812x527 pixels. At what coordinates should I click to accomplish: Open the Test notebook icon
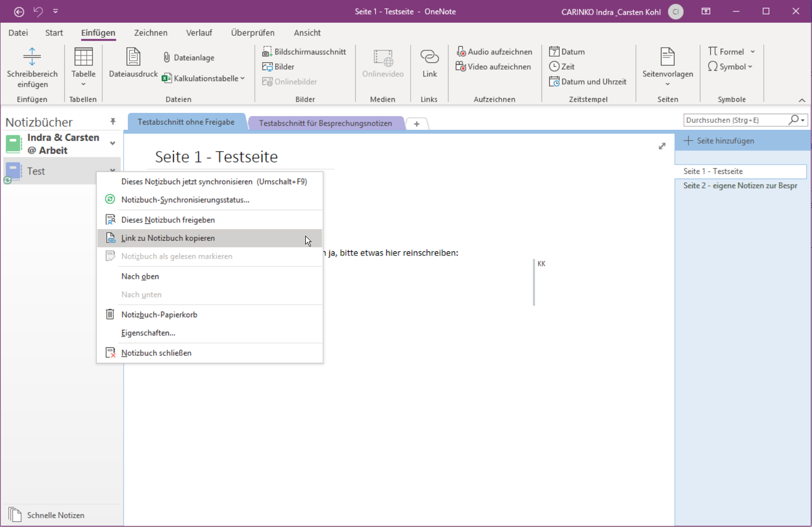[13, 171]
